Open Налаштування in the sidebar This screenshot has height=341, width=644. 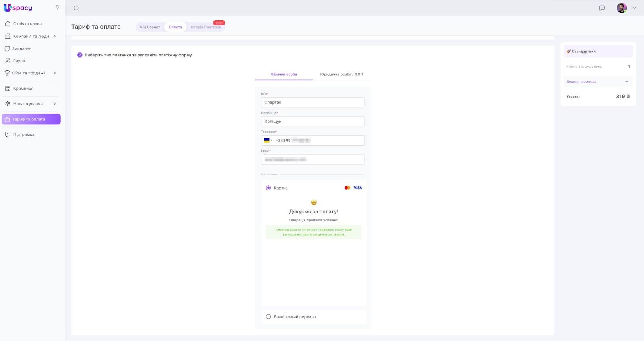pos(28,104)
